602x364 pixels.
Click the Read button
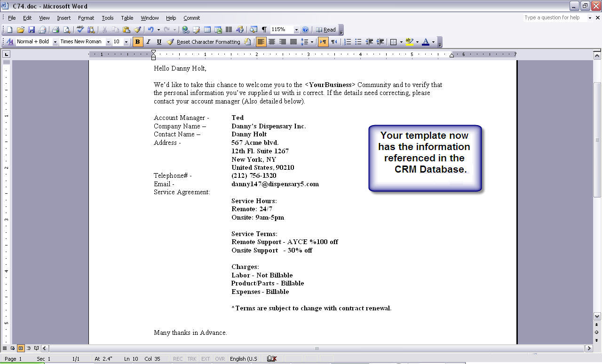pyautogui.click(x=326, y=30)
